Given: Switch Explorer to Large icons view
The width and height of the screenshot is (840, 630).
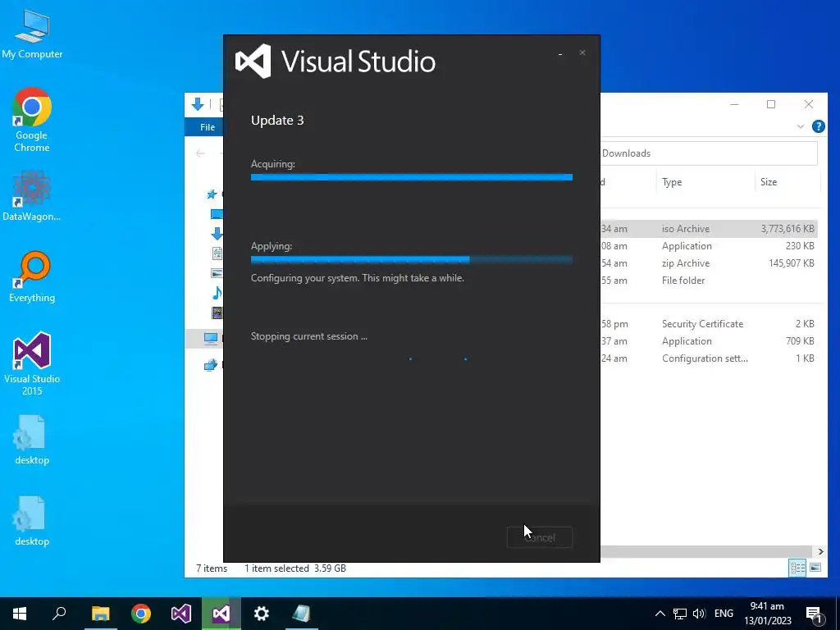Looking at the screenshot, I should click(x=815, y=568).
